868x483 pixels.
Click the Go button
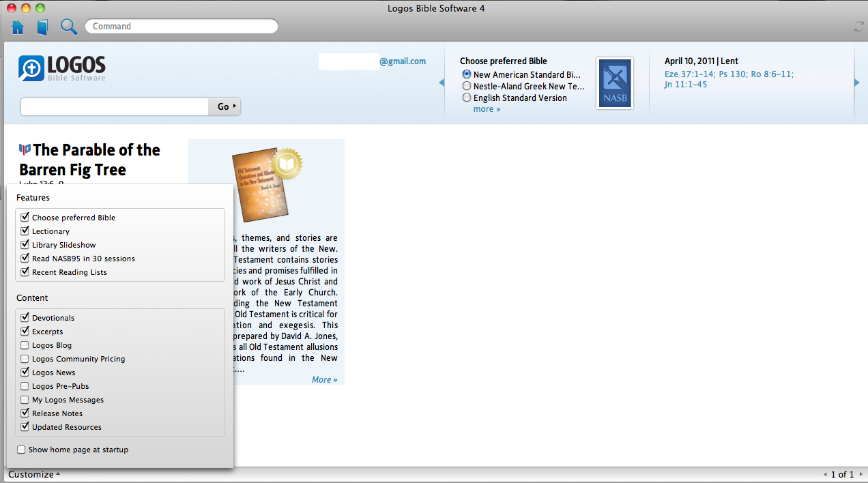225,106
